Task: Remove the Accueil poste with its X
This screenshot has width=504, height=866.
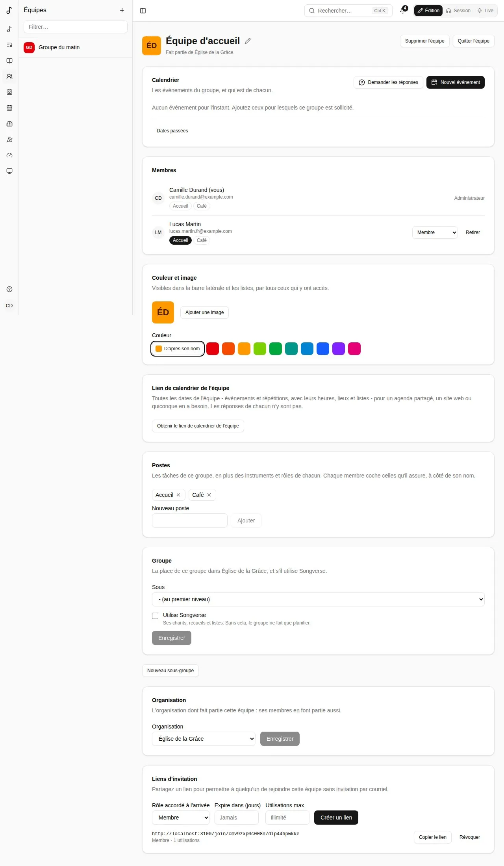Action: [178, 495]
